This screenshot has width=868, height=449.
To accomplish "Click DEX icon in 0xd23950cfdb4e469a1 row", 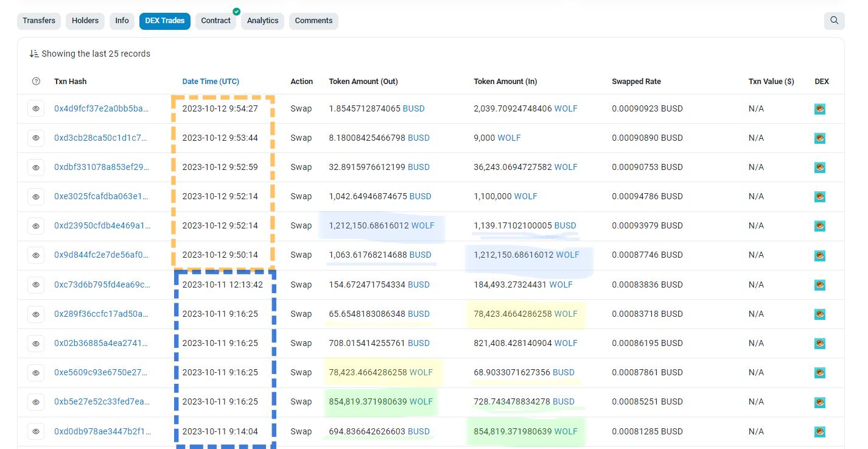I will (820, 226).
